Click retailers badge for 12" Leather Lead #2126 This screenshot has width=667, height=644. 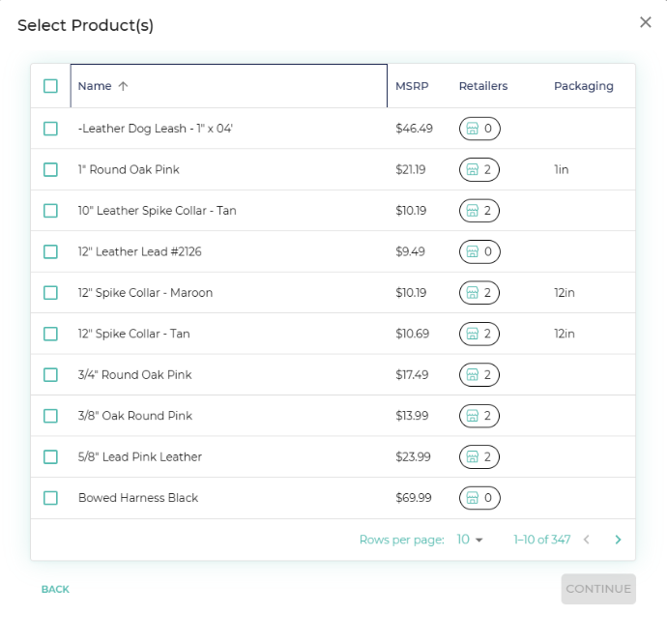478,251
